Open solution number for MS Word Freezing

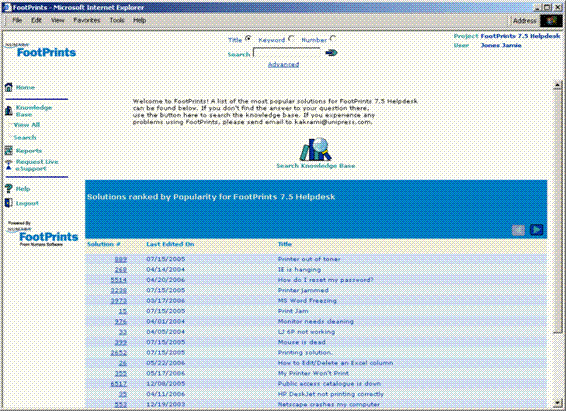pos(118,301)
